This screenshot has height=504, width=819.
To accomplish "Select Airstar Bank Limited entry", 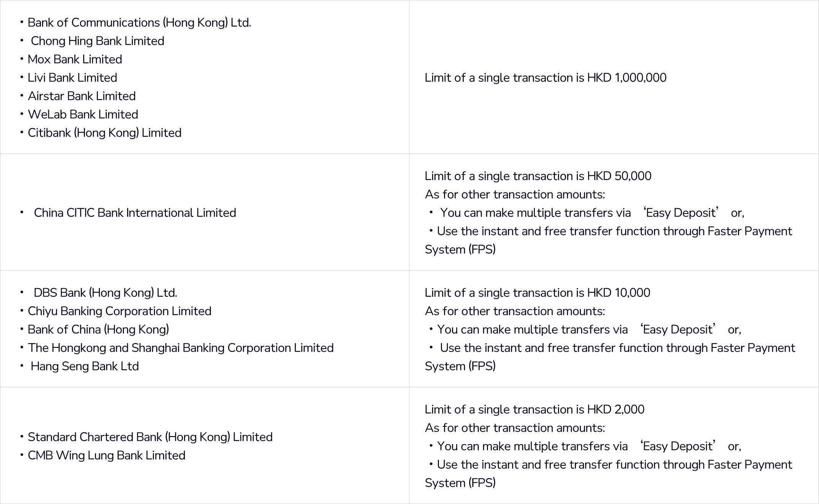I will (82, 96).
